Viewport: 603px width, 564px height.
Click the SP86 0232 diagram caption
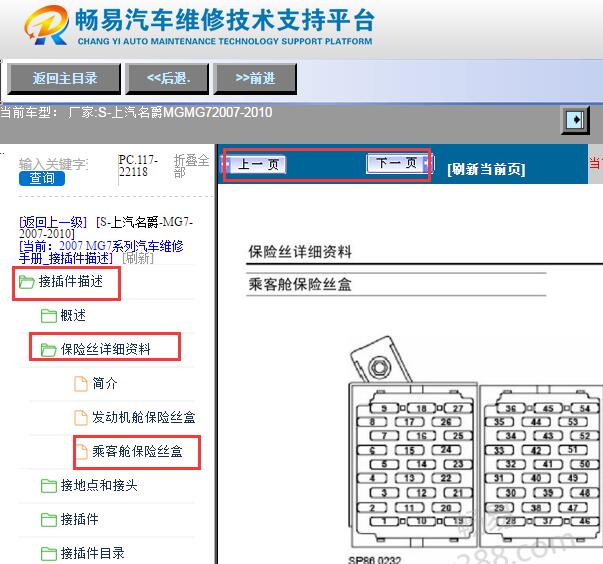coord(375,560)
